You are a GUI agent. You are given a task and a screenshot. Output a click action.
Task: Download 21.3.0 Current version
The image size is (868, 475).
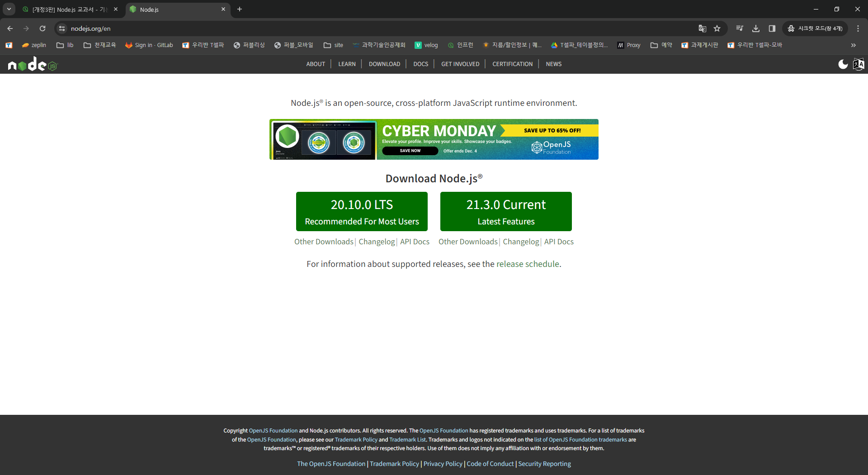[506, 212]
